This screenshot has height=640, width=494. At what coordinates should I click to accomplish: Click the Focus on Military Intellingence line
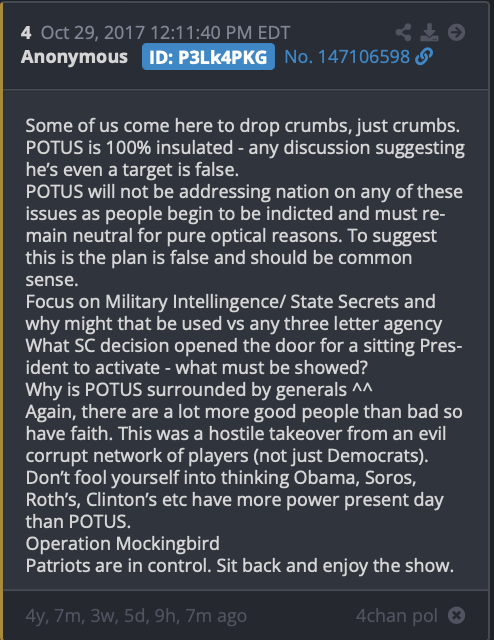pos(230,302)
